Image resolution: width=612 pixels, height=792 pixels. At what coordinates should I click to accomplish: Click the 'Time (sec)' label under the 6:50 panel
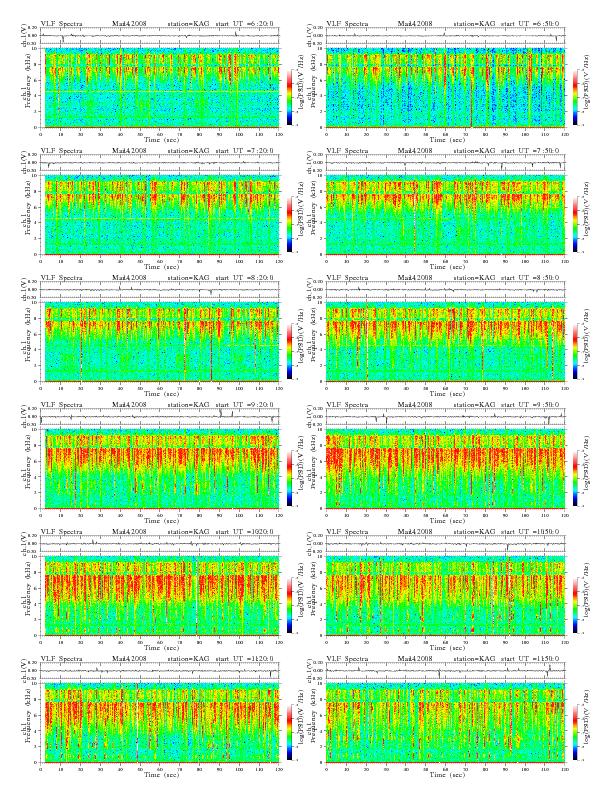[447, 139]
